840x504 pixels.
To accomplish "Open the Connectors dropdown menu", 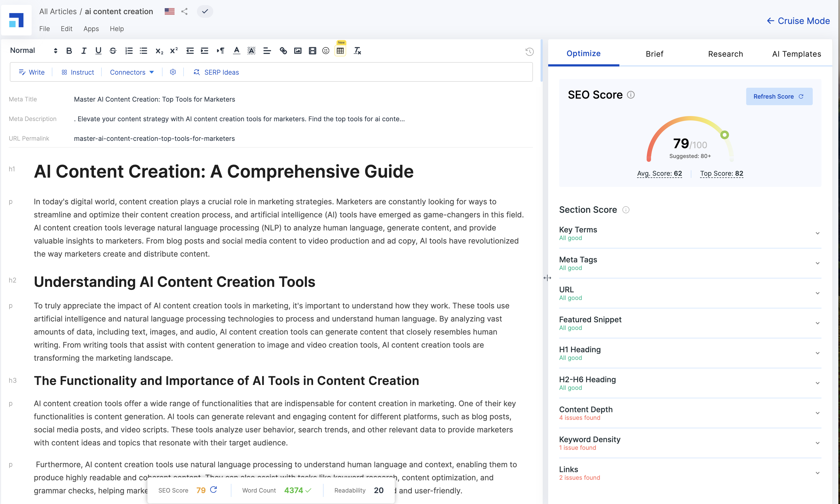I will pyautogui.click(x=131, y=71).
